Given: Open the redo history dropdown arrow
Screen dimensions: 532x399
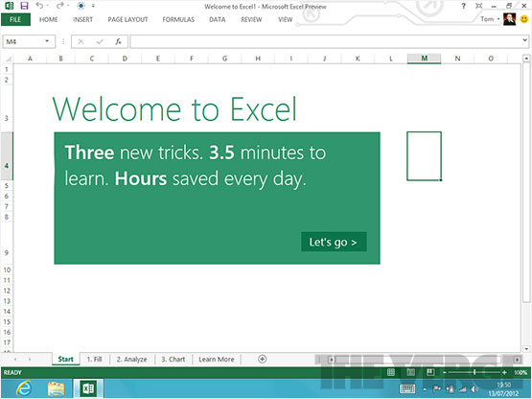Looking at the screenshot, I should (x=68, y=6).
